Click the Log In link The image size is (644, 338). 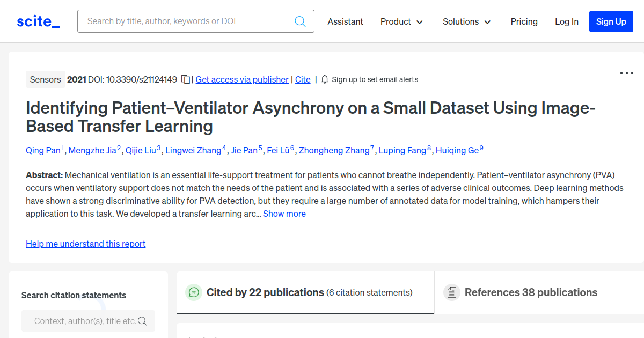pyautogui.click(x=566, y=21)
